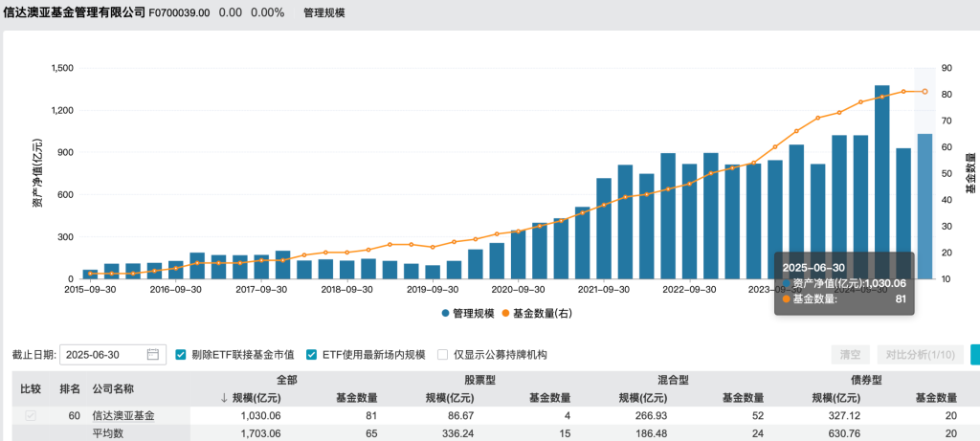Click the orange 基金数量(右) legend marker
Screen dimensions: 980x441
[x=504, y=313]
